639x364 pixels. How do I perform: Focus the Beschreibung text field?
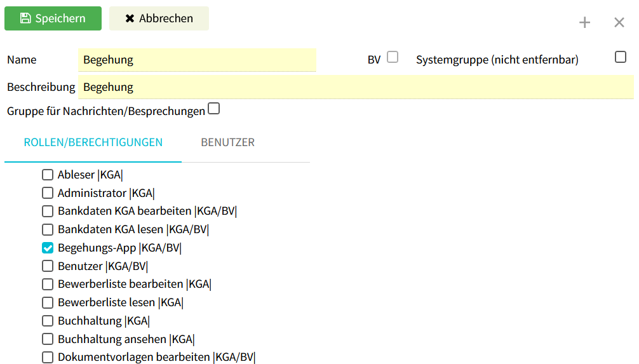coord(356,87)
